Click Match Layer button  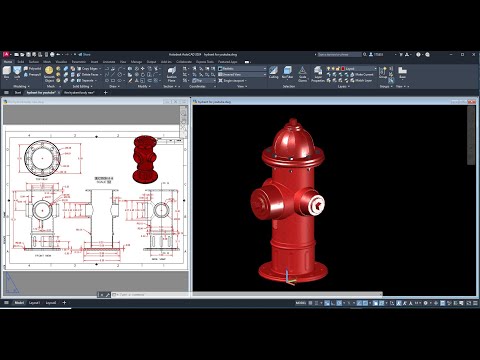361,81
